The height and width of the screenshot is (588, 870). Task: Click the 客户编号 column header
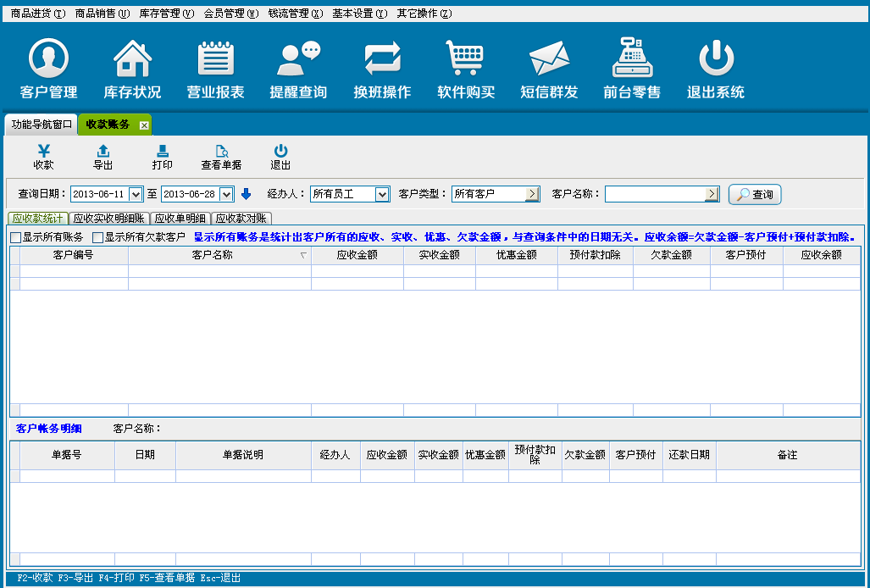(x=74, y=255)
